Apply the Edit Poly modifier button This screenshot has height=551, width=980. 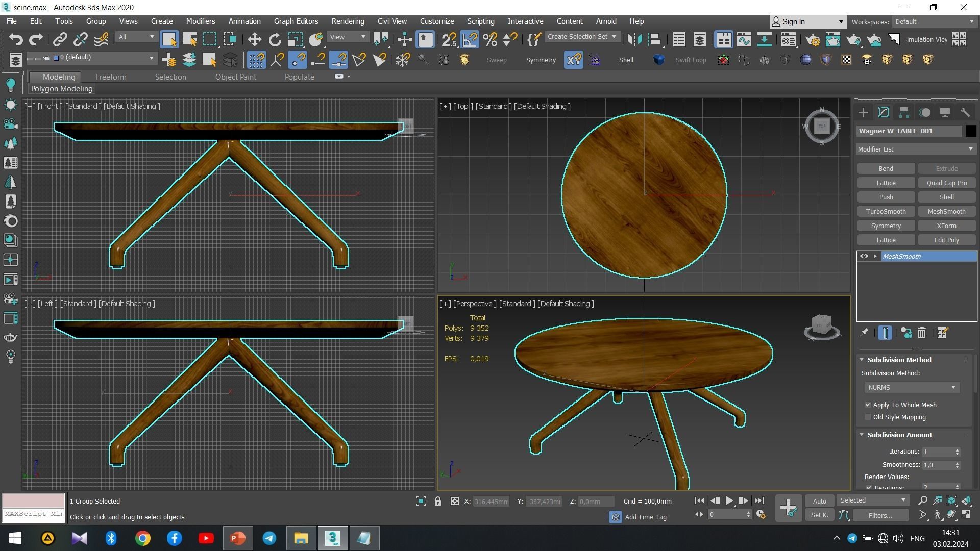coord(946,240)
